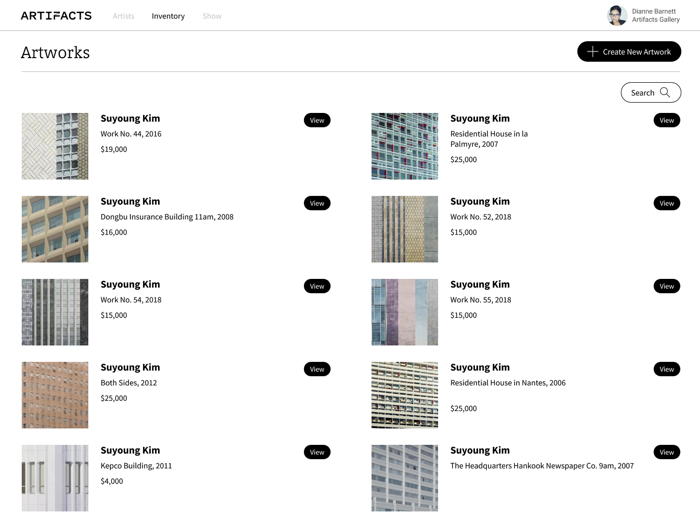The width and height of the screenshot is (700, 525).
Task: View the Both Sides, 2012 artwork
Action: click(317, 369)
